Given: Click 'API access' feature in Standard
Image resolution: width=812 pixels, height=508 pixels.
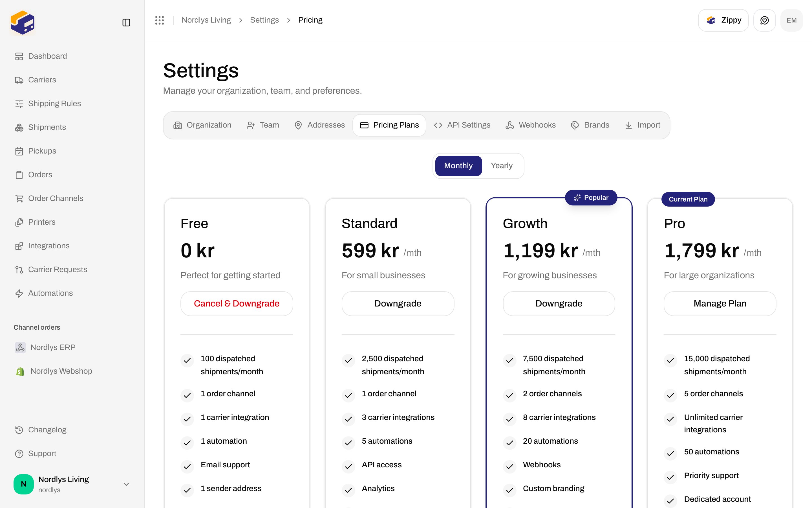Looking at the screenshot, I should point(381,465).
